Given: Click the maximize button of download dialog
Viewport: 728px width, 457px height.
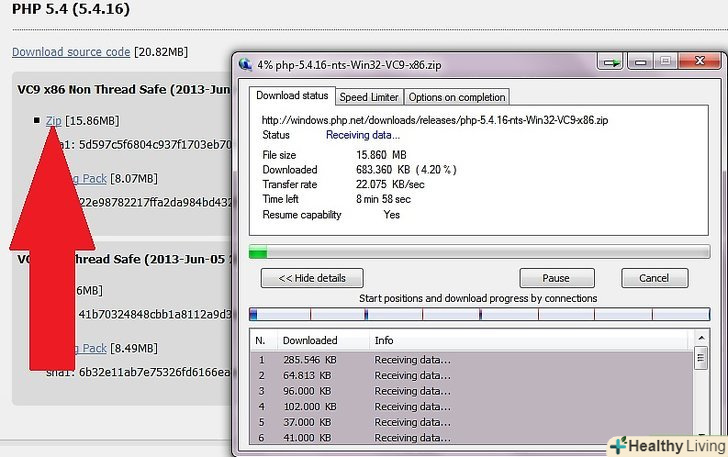Looking at the screenshot, I should 666,61.
